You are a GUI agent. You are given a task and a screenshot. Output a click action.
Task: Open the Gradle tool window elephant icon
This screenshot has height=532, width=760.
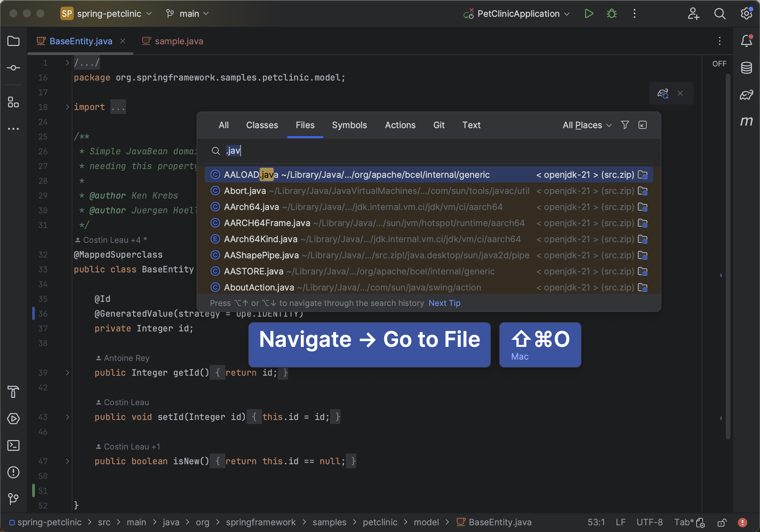(747, 95)
